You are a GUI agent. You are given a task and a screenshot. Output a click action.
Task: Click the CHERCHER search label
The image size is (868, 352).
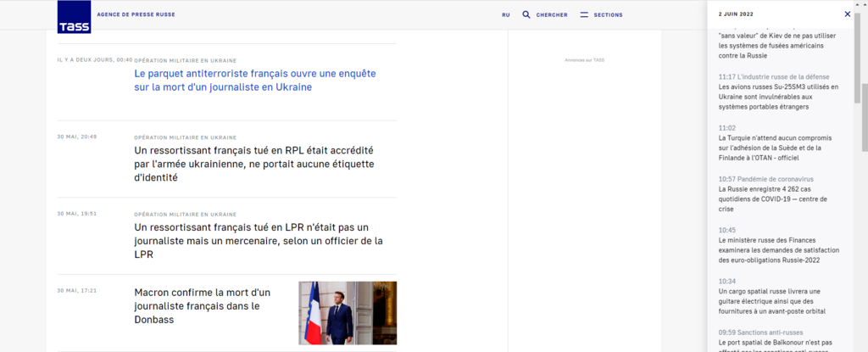551,15
